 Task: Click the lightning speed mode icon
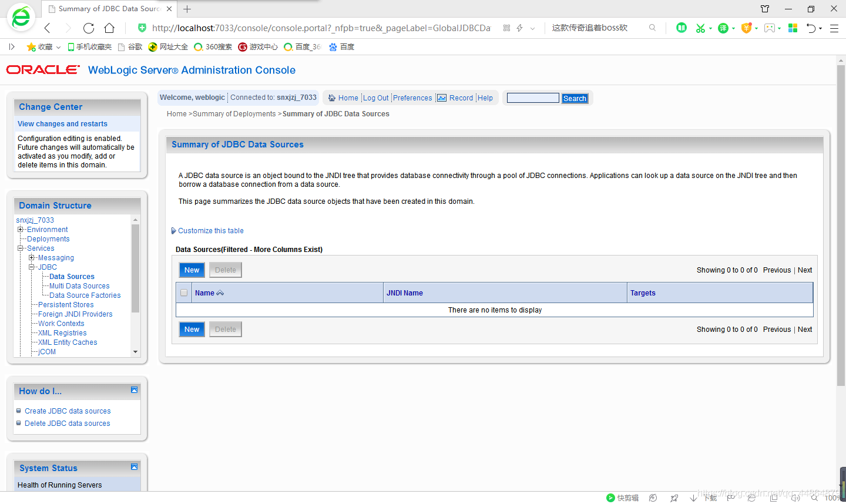[519, 28]
